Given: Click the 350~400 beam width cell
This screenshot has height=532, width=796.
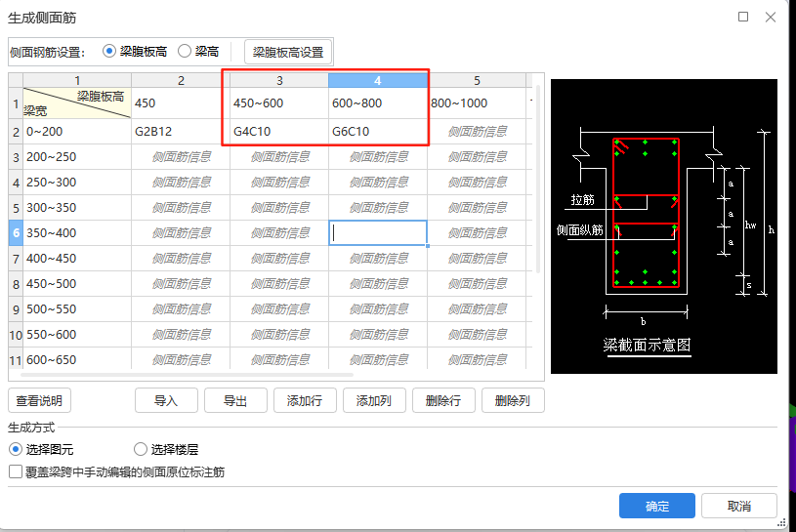Looking at the screenshot, I should [x=77, y=232].
